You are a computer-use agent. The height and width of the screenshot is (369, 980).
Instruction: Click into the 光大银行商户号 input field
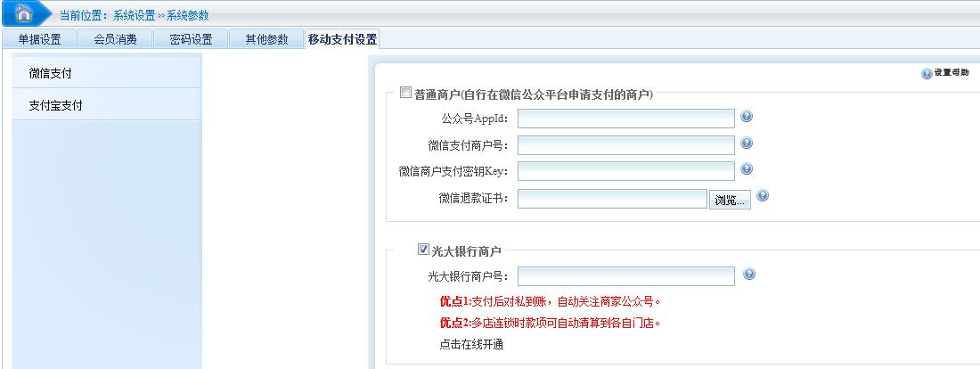625,276
